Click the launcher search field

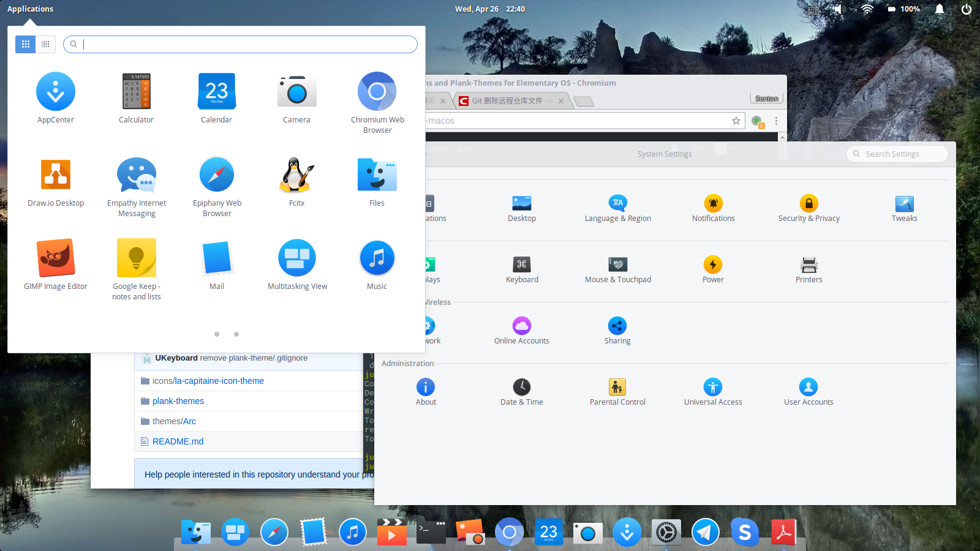[240, 44]
